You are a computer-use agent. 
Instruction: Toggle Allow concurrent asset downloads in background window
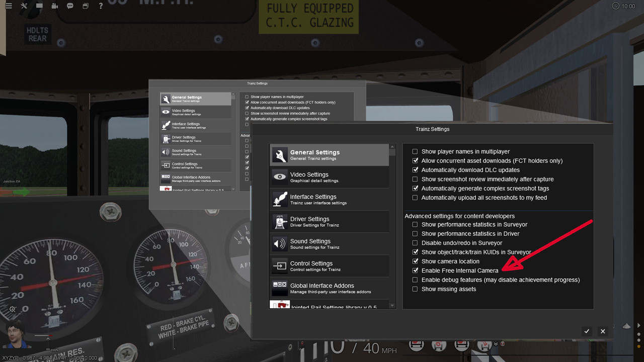click(x=247, y=102)
